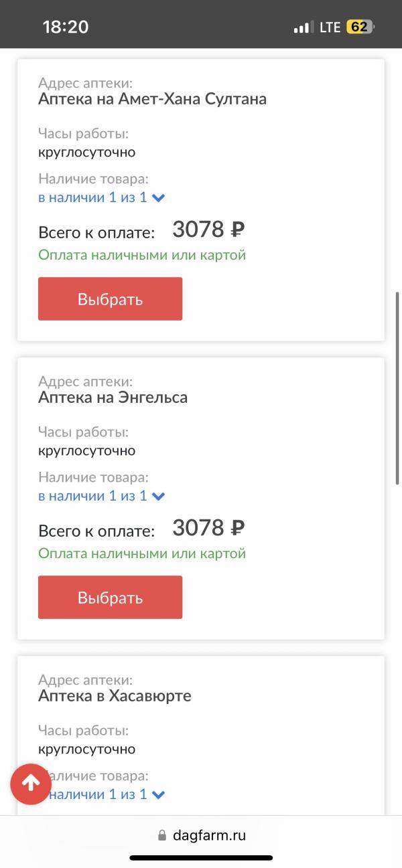Tap the battery indicator in status bar
Image resolution: width=402 pixels, height=868 pixels.
pos(360,27)
